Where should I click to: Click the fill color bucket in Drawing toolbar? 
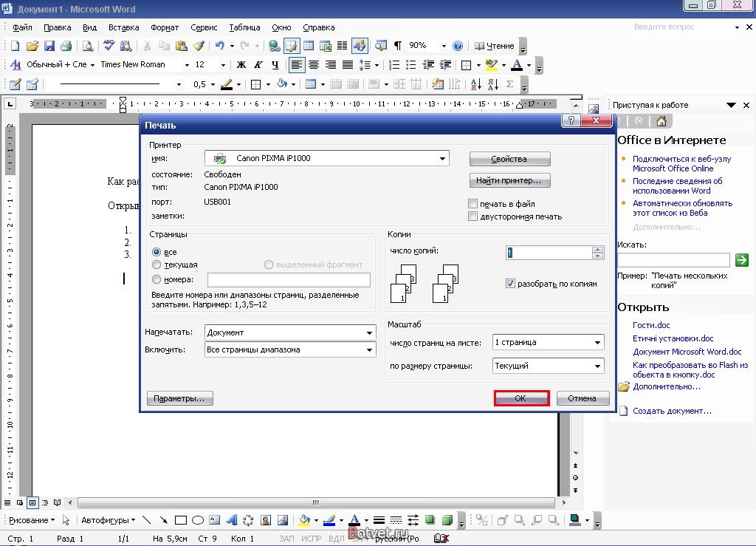tap(304, 520)
